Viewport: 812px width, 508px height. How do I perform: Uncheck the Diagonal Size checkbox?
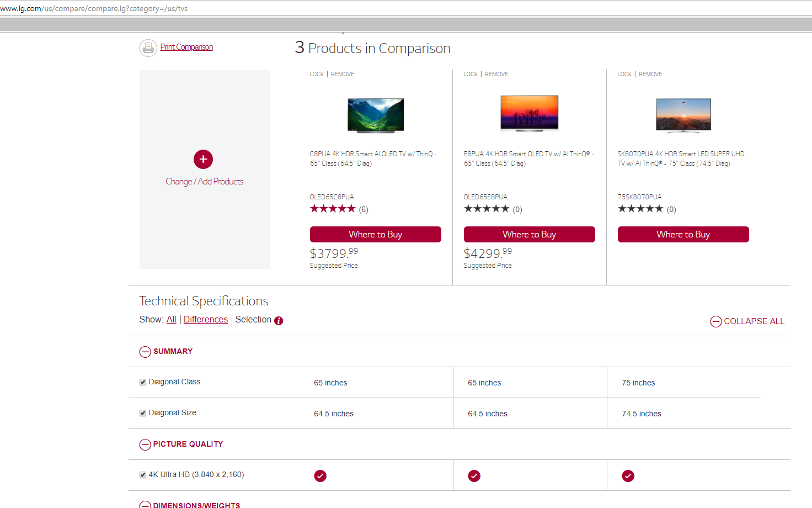pyautogui.click(x=143, y=413)
